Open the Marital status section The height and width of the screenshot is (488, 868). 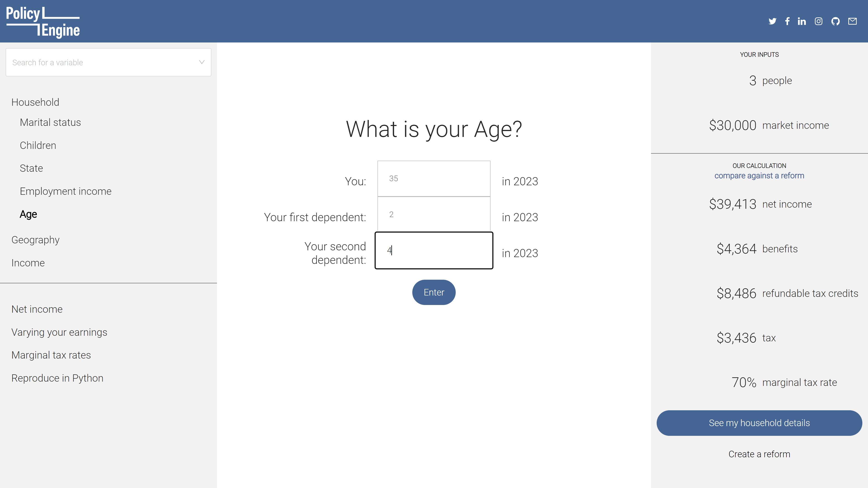(x=50, y=122)
